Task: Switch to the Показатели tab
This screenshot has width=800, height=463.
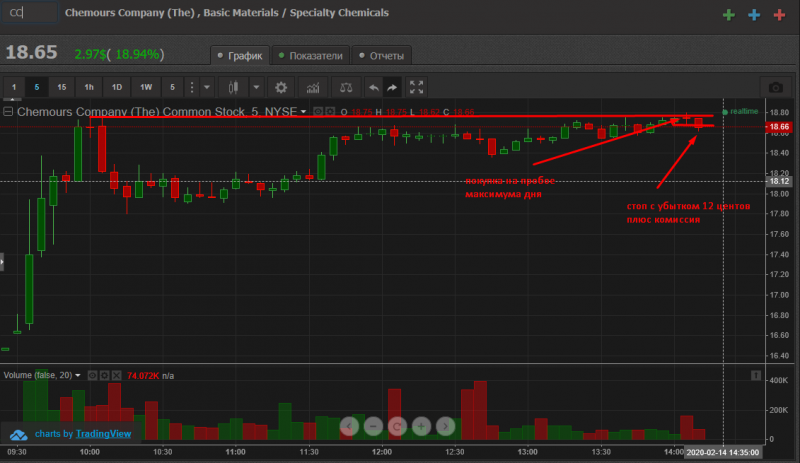Action: point(311,56)
